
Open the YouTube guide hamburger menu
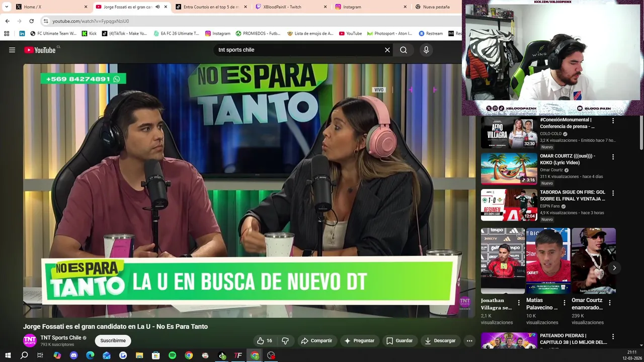pos(12,50)
